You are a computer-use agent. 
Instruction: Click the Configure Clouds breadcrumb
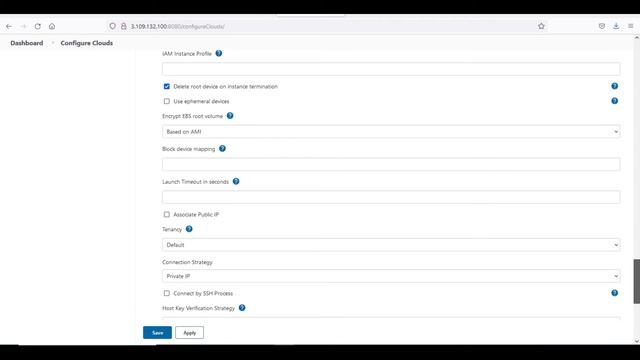[87, 43]
